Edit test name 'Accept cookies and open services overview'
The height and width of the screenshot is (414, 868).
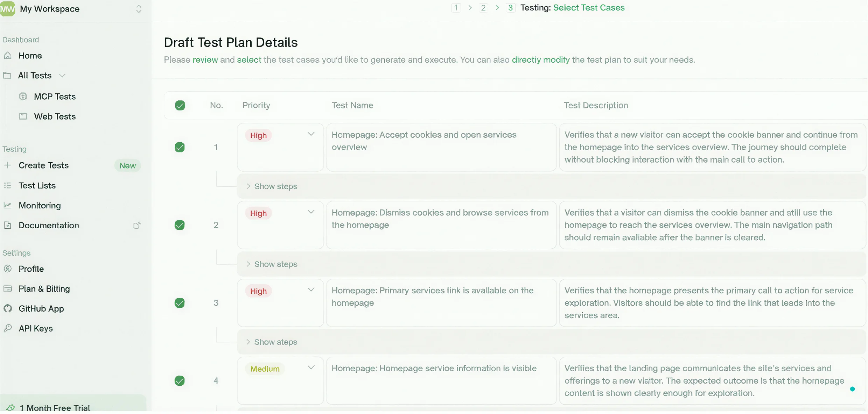coord(441,147)
